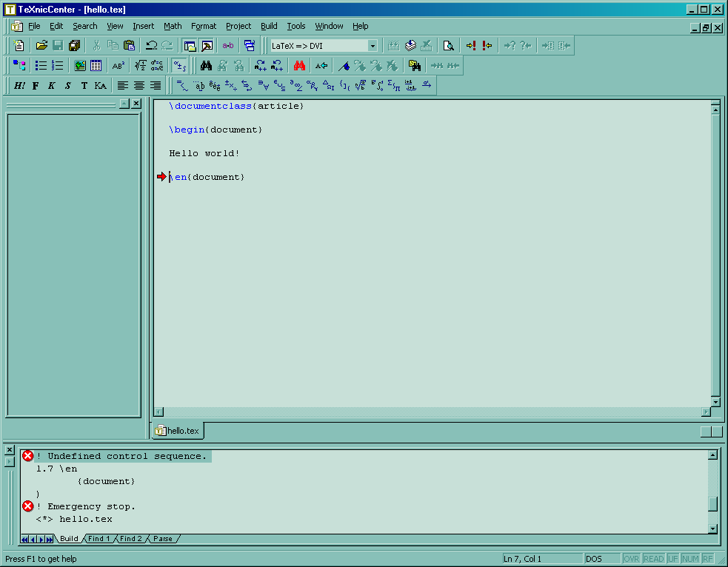Click the Insert Table grid icon
The image size is (728, 567).
click(x=96, y=65)
